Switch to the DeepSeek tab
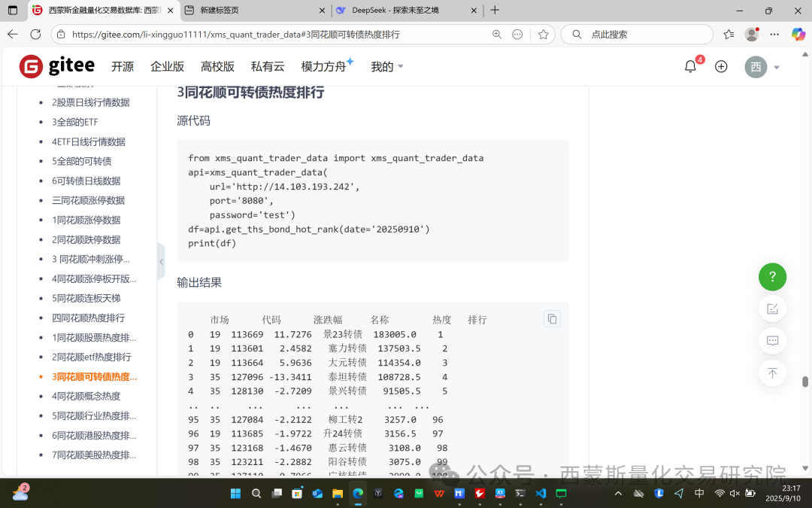 point(407,10)
